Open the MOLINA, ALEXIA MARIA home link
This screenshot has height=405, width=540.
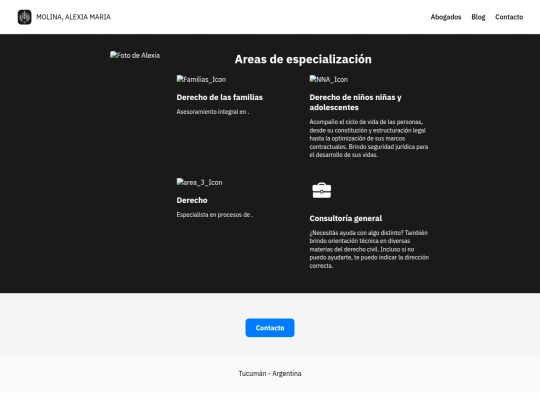tap(73, 17)
